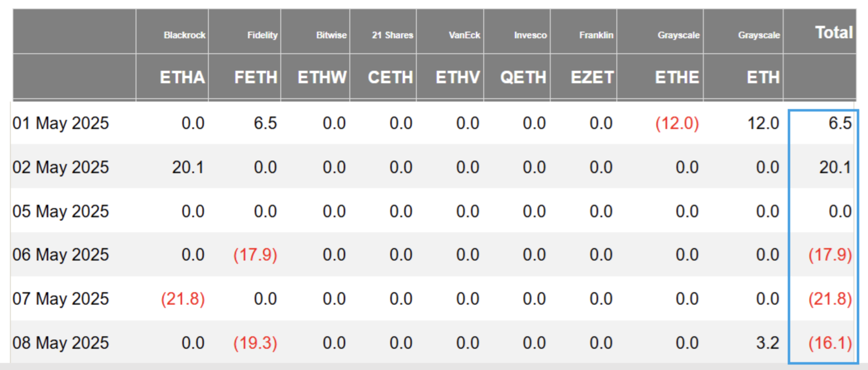Select the QETH ticker header

523,77
